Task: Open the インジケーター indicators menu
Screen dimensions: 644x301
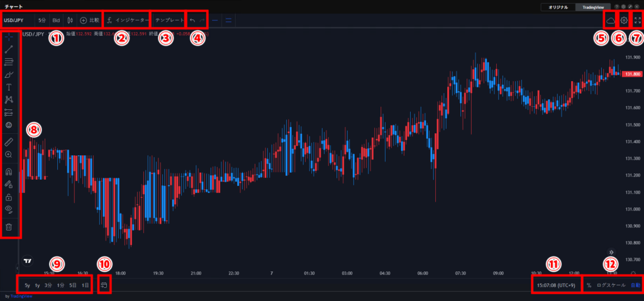Action: point(127,21)
